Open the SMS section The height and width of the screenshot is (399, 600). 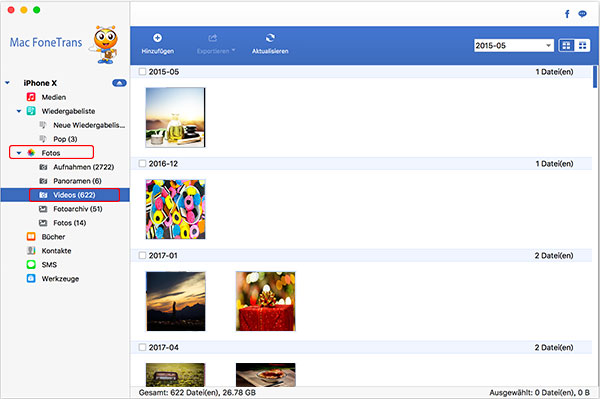[x=49, y=264]
